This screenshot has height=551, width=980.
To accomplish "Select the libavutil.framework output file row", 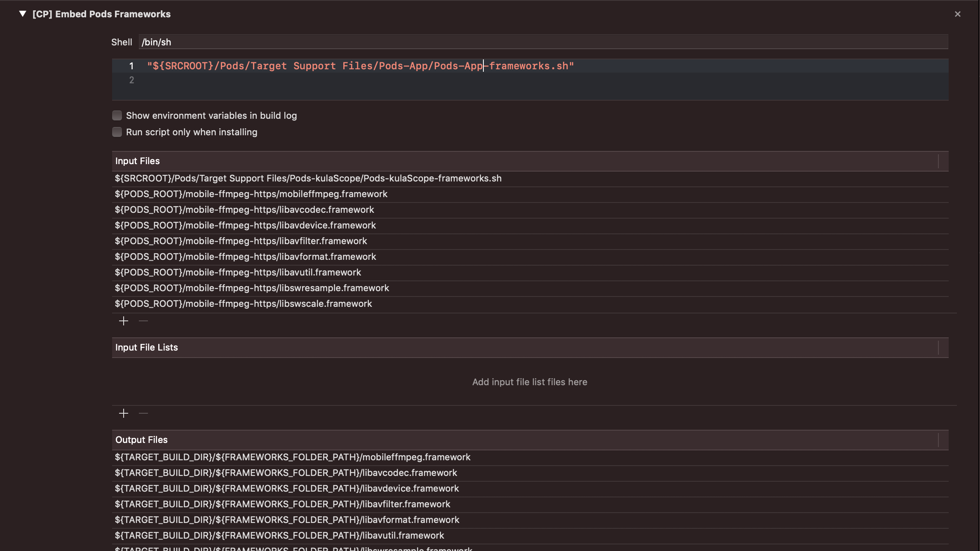I will pos(279,535).
